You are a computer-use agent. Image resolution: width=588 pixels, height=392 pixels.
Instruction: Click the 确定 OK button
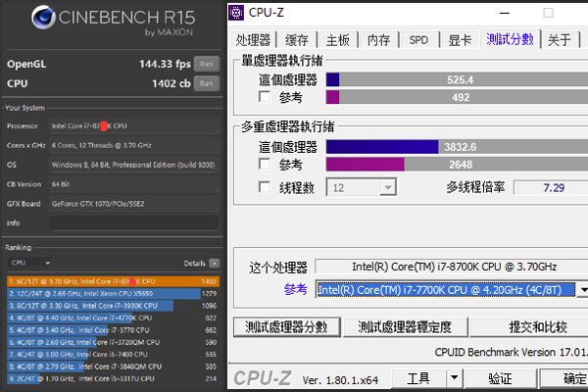pos(563,377)
